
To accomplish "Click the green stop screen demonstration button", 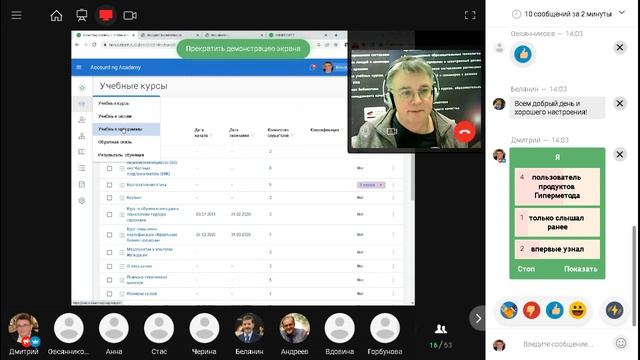I will click(243, 49).
